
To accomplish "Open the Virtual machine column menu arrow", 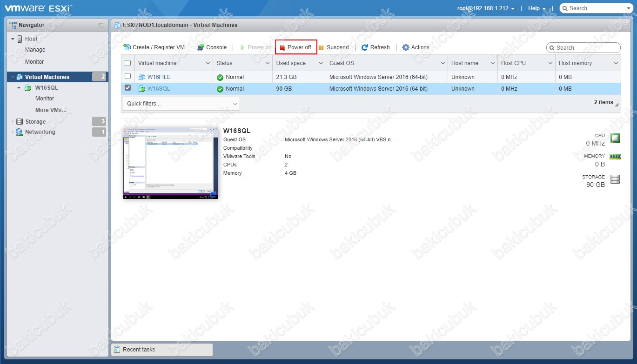I will (208, 63).
